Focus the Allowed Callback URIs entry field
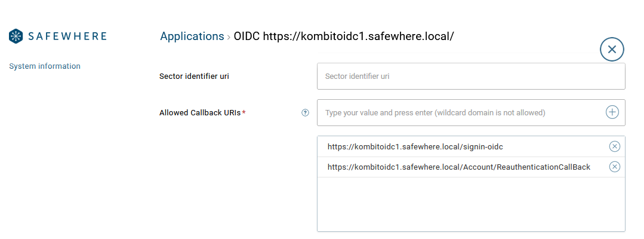The height and width of the screenshot is (239, 644). pyautogui.click(x=460, y=113)
